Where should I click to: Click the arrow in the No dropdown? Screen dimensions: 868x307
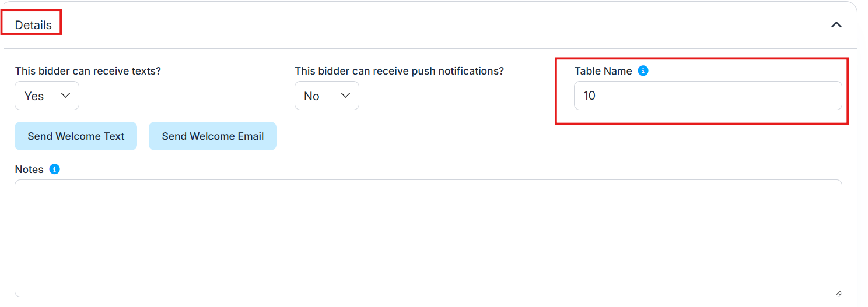345,96
